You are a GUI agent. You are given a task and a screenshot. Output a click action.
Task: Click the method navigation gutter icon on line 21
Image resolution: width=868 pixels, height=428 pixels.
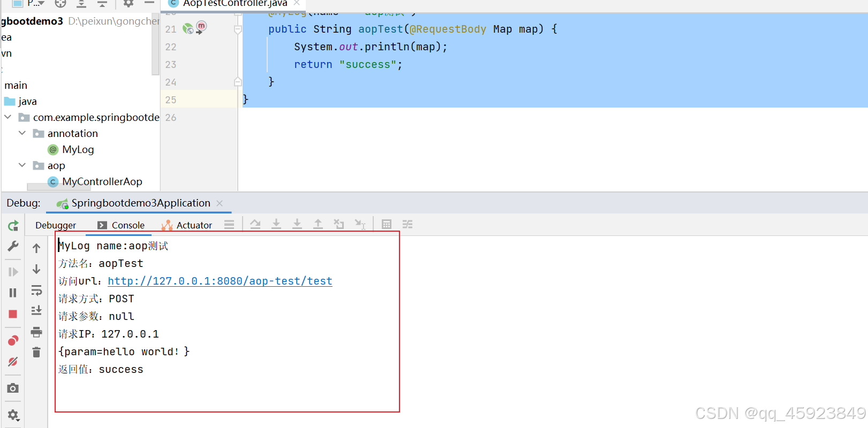coord(201,27)
